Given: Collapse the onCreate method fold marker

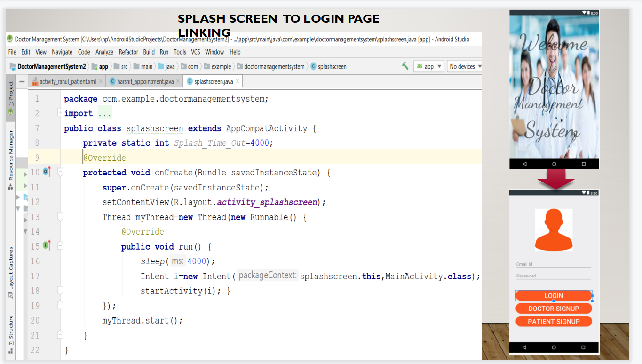Looking at the screenshot, I should (x=60, y=173).
